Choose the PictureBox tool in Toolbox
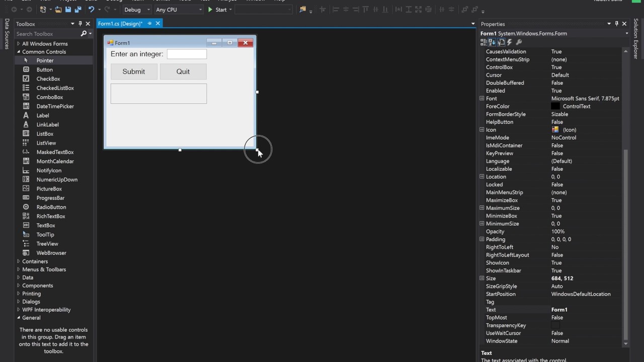This screenshot has width=644, height=362. click(x=49, y=189)
